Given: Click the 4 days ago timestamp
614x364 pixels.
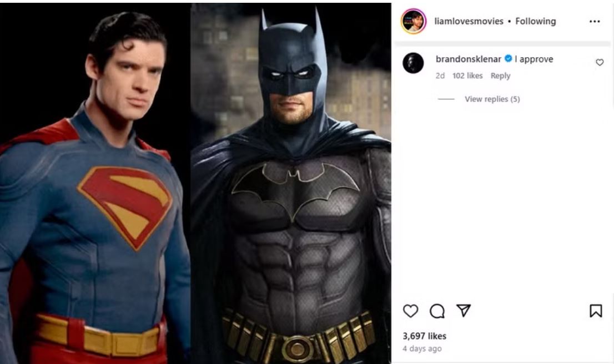Looking at the screenshot, I should [422, 348].
